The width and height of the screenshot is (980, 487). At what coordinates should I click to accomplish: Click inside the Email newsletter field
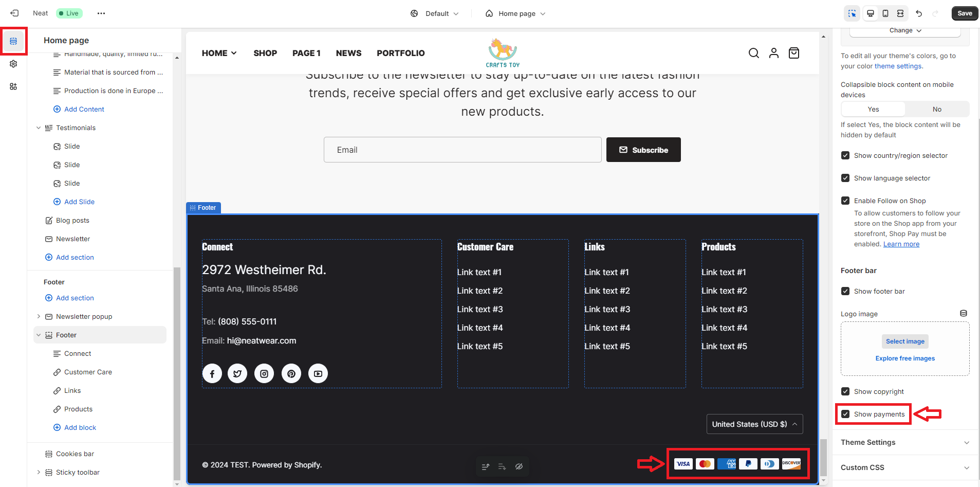[462, 150]
